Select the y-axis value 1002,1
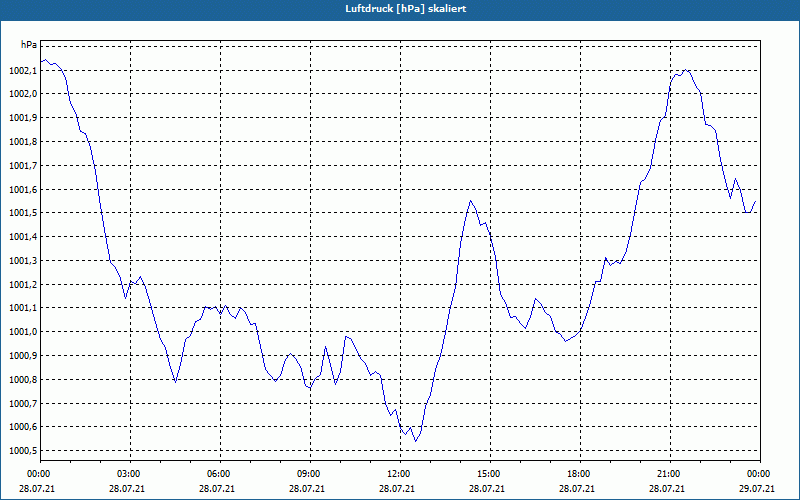 click(x=23, y=70)
